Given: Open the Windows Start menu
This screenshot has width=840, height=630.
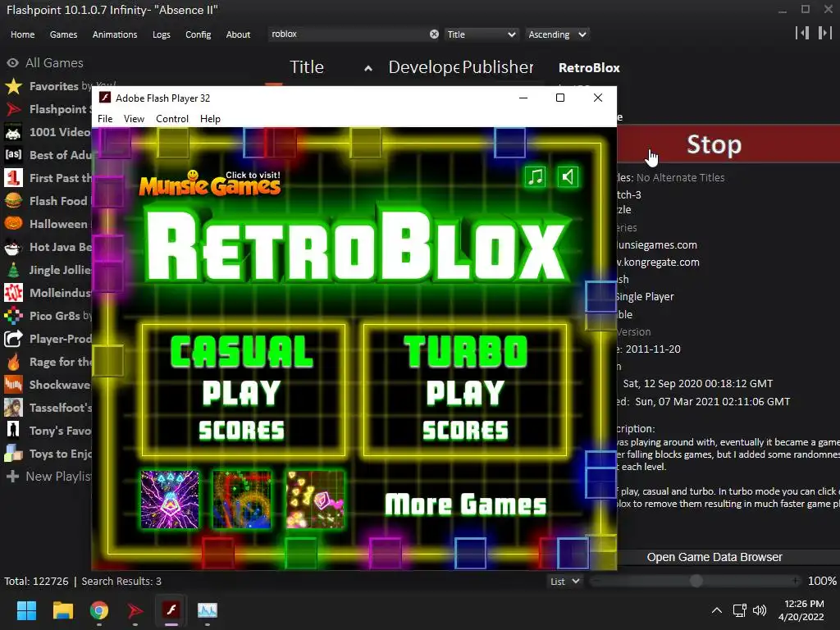Looking at the screenshot, I should (x=26, y=610).
